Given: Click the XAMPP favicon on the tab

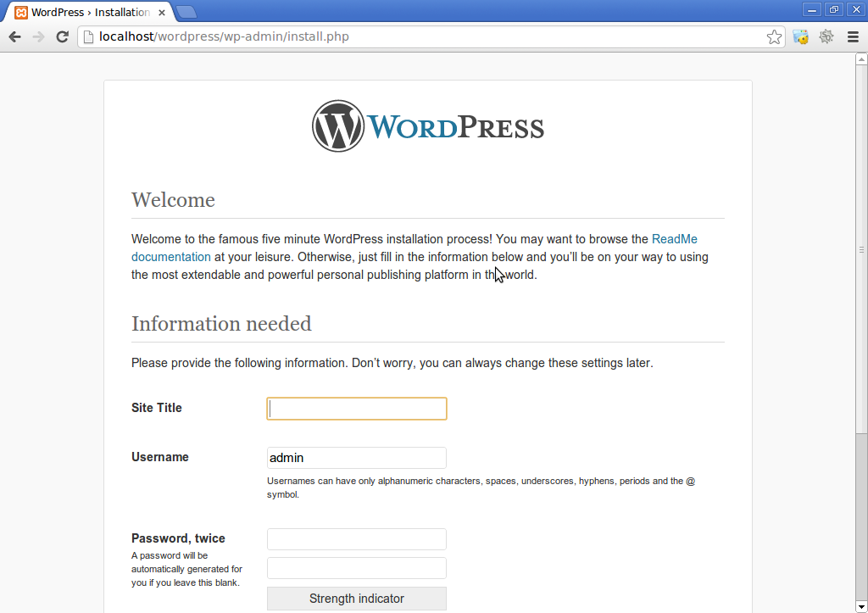Looking at the screenshot, I should pos(21,12).
